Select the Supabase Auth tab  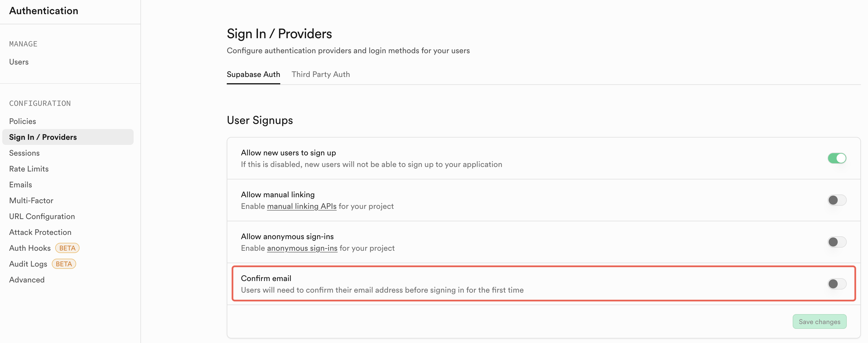pos(253,74)
